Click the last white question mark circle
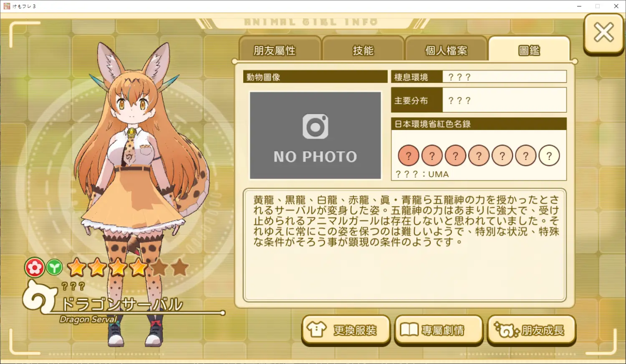 [549, 156]
